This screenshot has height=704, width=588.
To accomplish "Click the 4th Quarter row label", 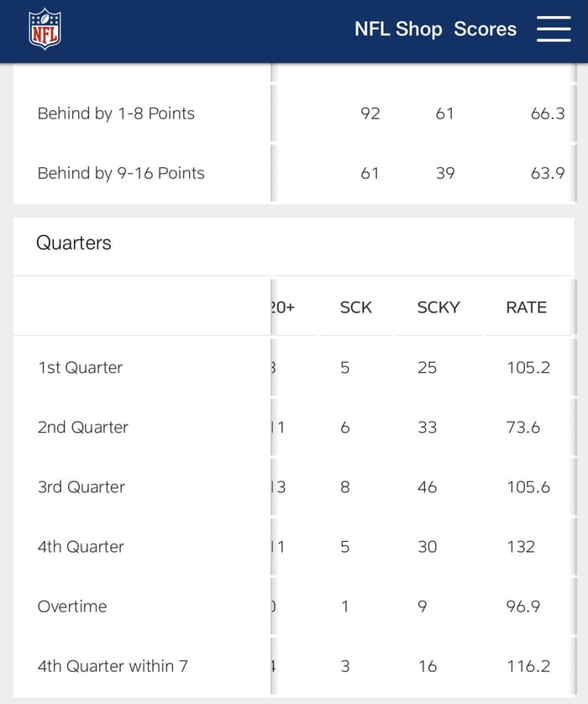I will (x=81, y=547).
